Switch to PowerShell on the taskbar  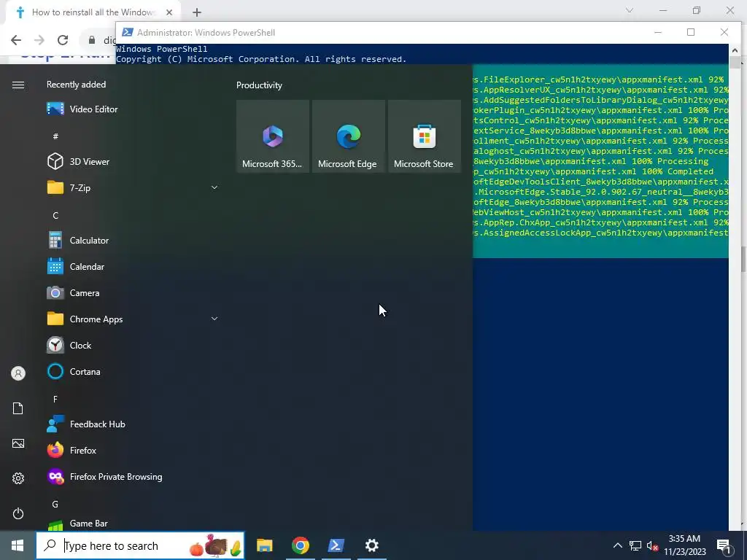pos(336,545)
